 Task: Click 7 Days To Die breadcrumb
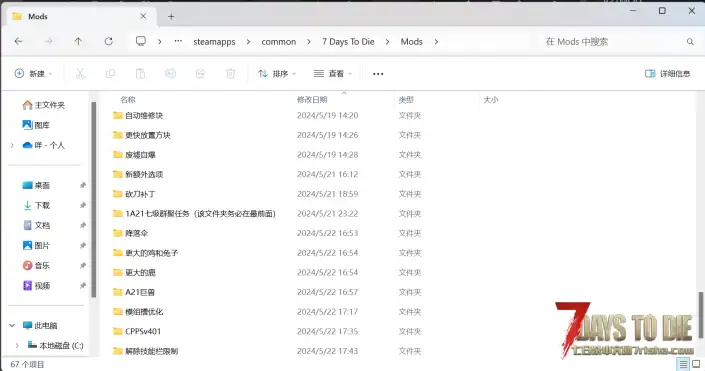(x=348, y=41)
